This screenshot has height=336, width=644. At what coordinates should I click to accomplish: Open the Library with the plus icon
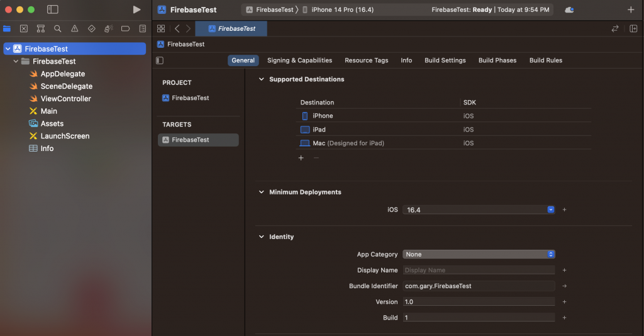point(631,9)
